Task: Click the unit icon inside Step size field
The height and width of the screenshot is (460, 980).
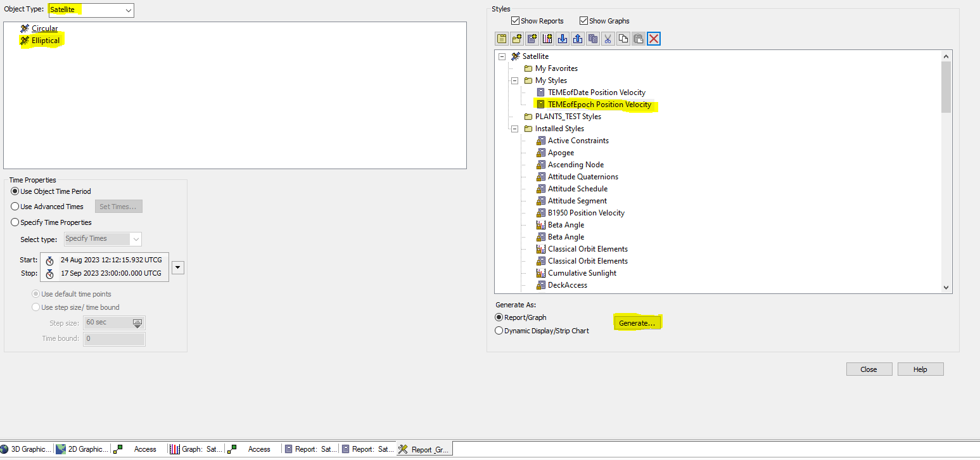Action: point(137,323)
